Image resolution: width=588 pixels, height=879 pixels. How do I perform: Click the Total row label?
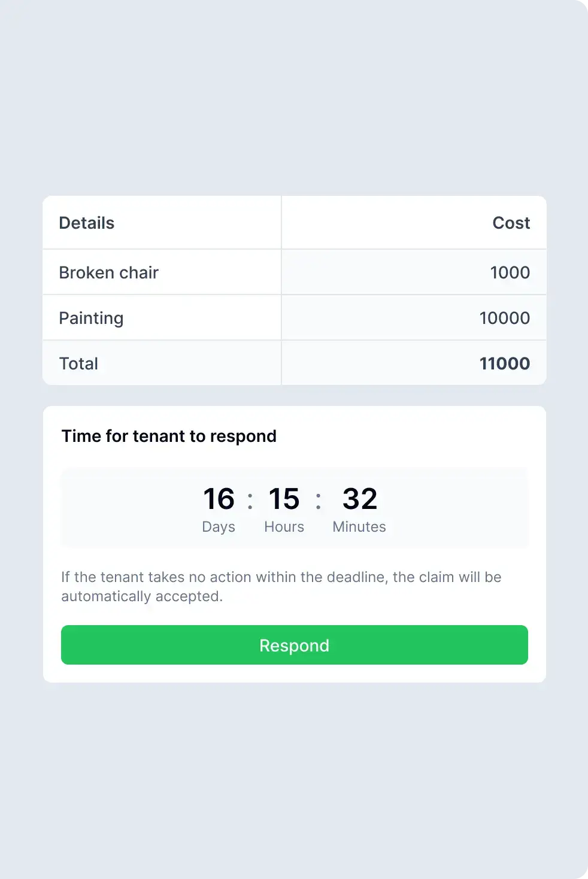coord(78,363)
